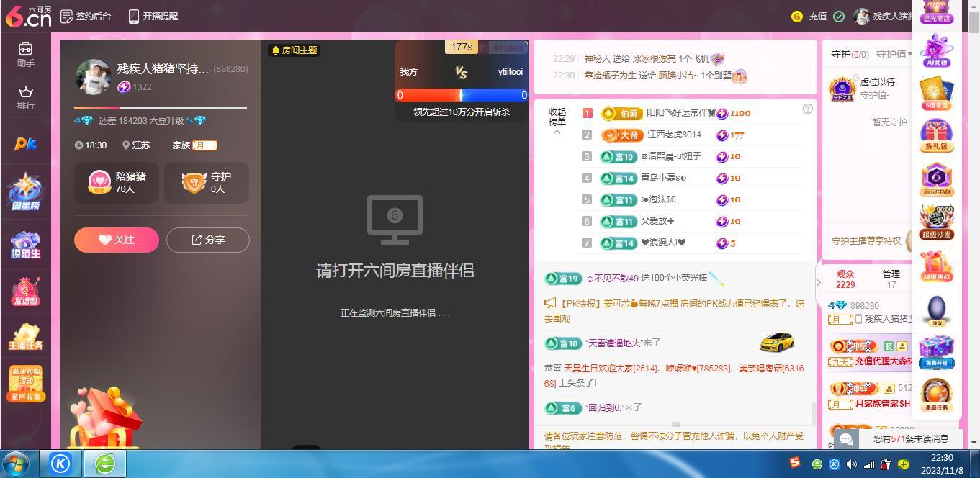This screenshot has height=478, width=980.
Task: Open the PK快报 姜可芯 announcement
Action: 674,311
